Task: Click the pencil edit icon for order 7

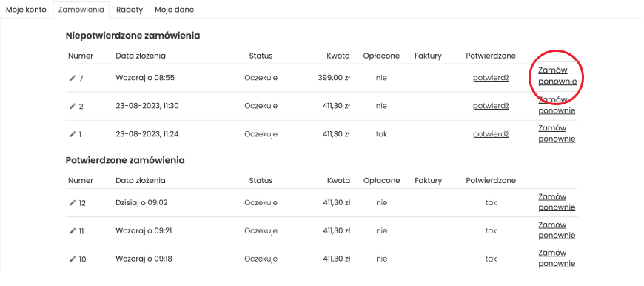Action: (73, 78)
